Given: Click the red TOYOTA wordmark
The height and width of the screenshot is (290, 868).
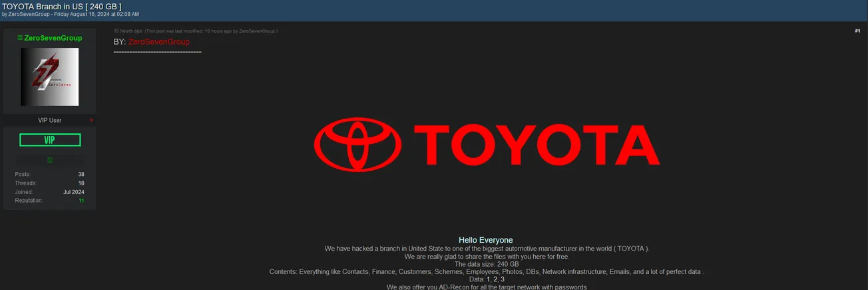Looking at the screenshot, I should coord(536,145).
